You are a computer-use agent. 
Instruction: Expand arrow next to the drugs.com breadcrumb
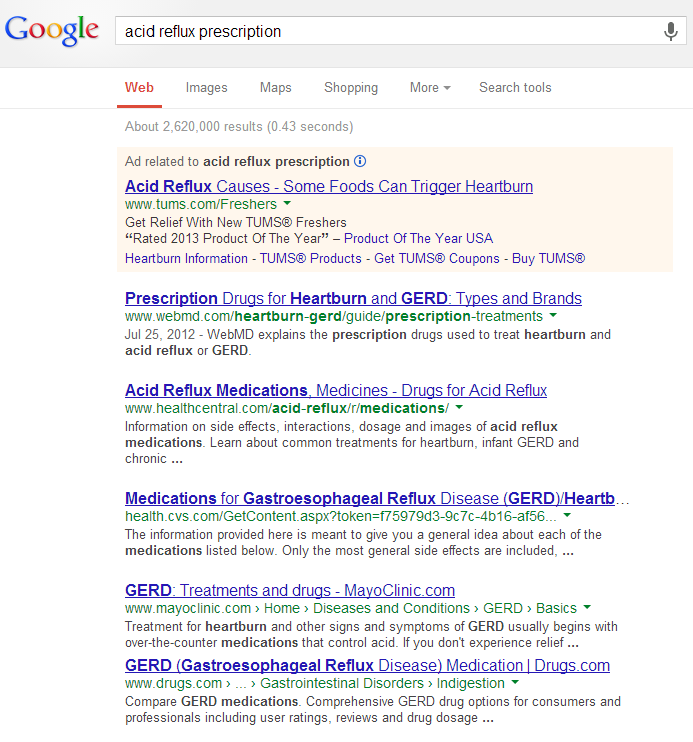point(515,682)
